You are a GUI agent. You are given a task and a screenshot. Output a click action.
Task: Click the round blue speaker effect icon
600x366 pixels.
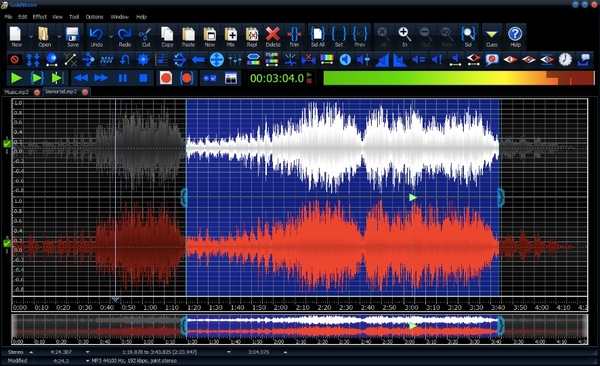click(345, 60)
